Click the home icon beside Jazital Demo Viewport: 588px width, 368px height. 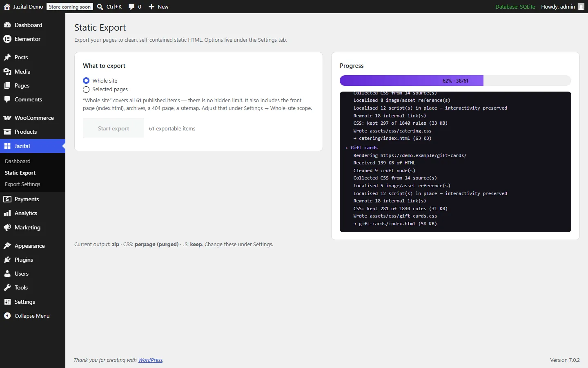[x=7, y=7]
